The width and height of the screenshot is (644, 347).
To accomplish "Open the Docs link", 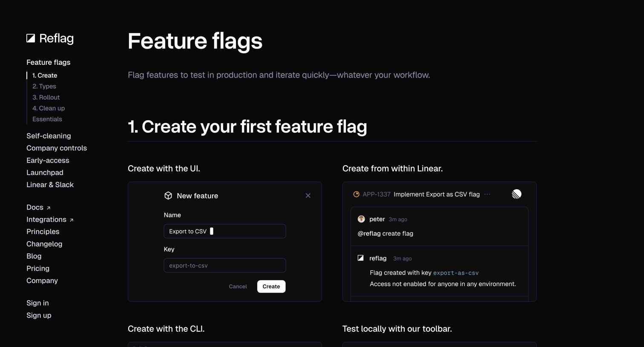I will click(x=35, y=207).
